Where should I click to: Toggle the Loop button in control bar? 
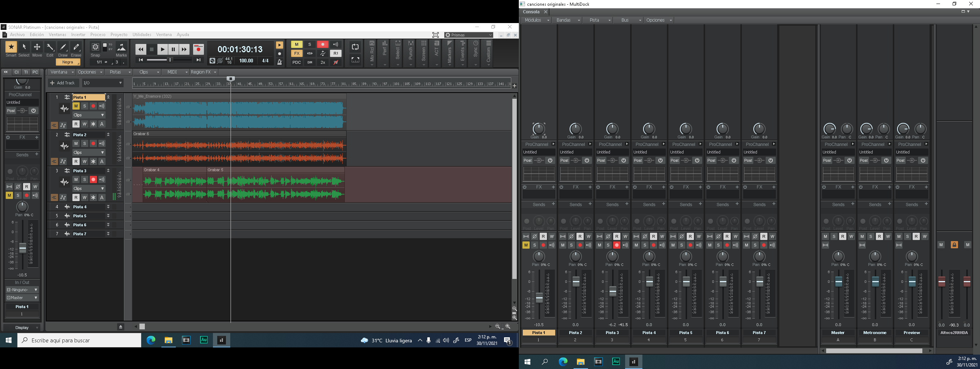(355, 47)
